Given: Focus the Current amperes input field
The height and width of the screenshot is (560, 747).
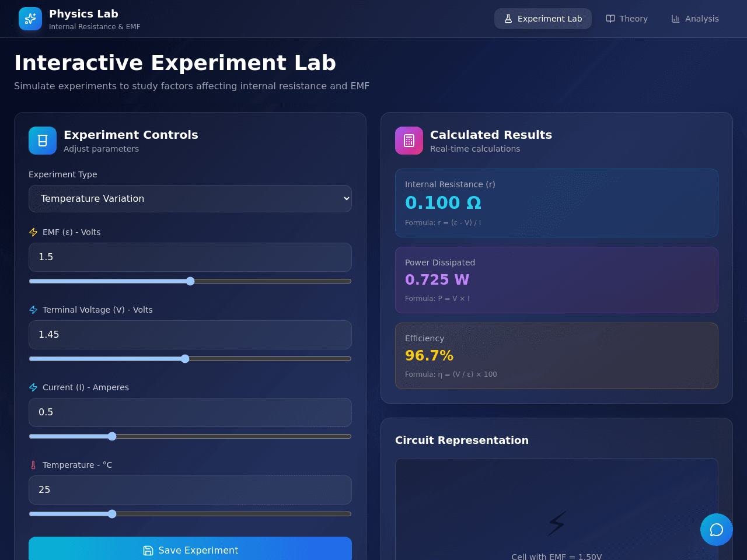Looking at the screenshot, I should (190, 412).
